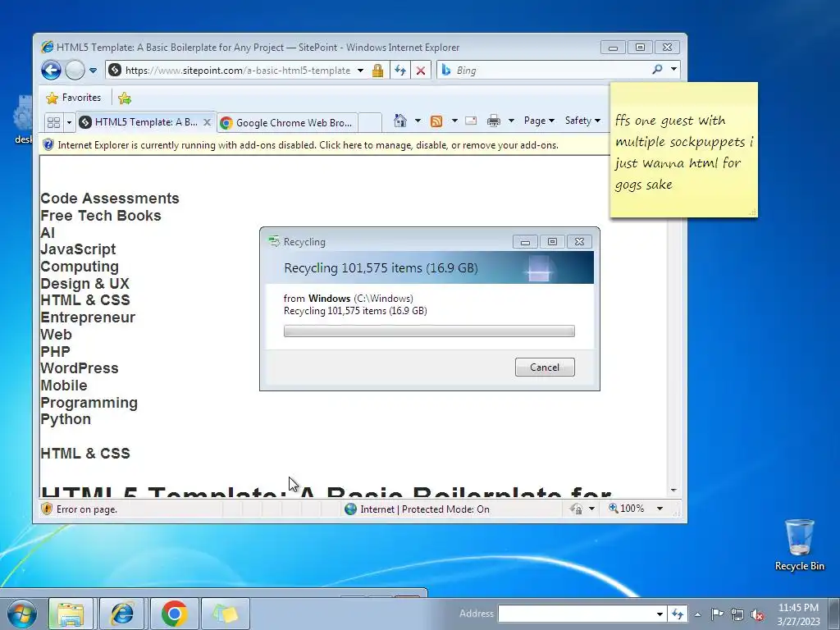Image resolution: width=840 pixels, height=630 pixels.
Task: Click the Internet Protected Mode globe icon
Action: click(351, 509)
